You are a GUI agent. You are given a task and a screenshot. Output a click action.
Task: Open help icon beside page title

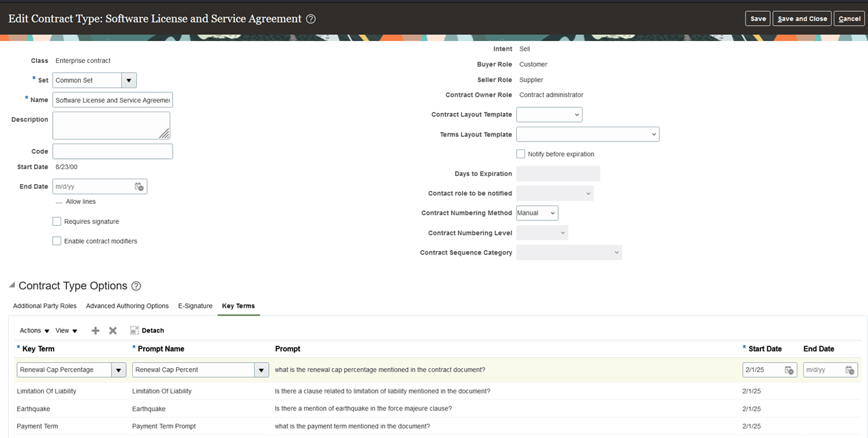311,19
